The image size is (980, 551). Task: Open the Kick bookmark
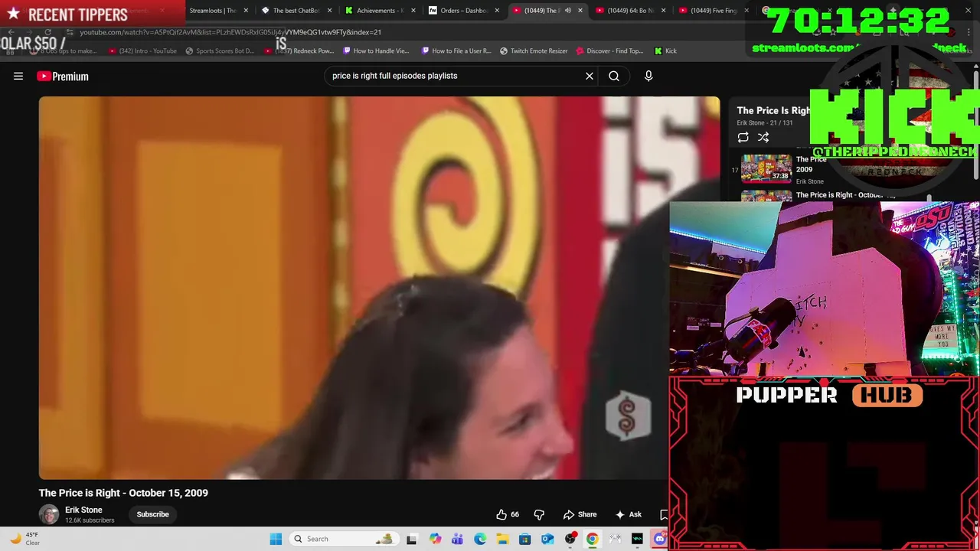(x=665, y=51)
